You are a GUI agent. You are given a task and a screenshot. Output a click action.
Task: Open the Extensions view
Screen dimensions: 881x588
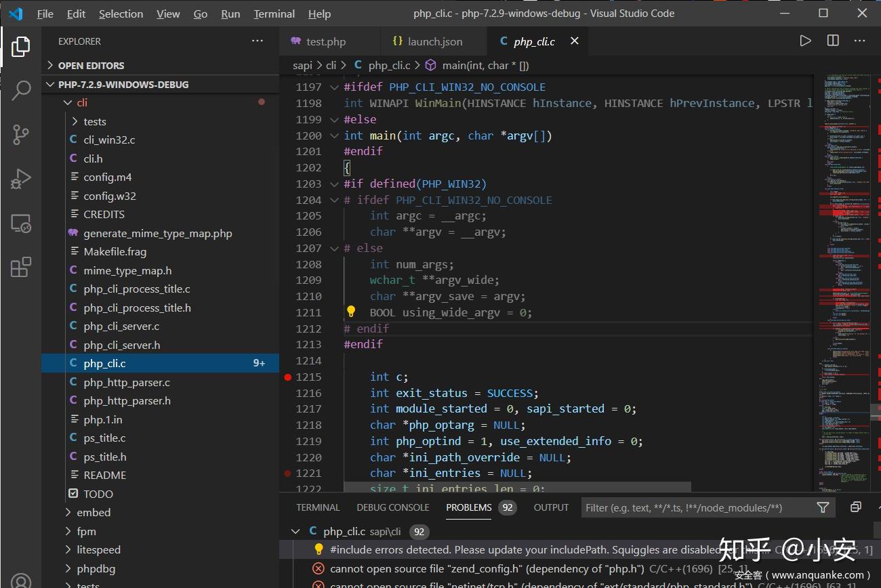tap(21, 267)
